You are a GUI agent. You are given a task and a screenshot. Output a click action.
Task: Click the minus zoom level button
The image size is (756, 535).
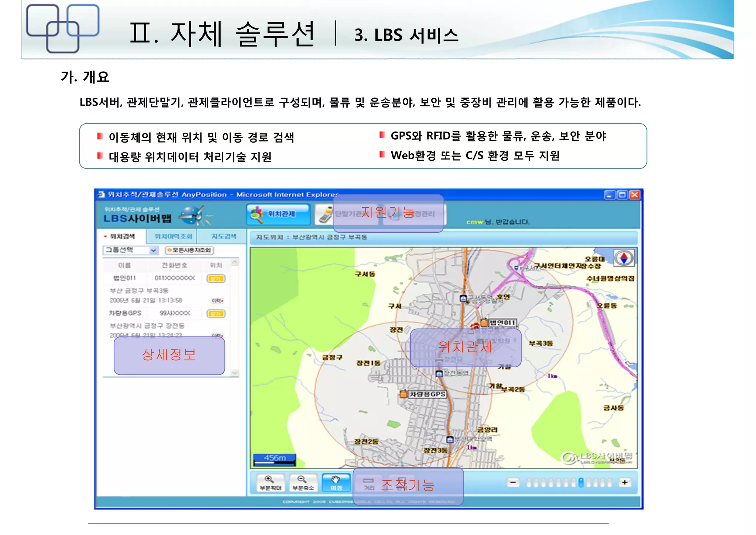click(x=513, y=482)
